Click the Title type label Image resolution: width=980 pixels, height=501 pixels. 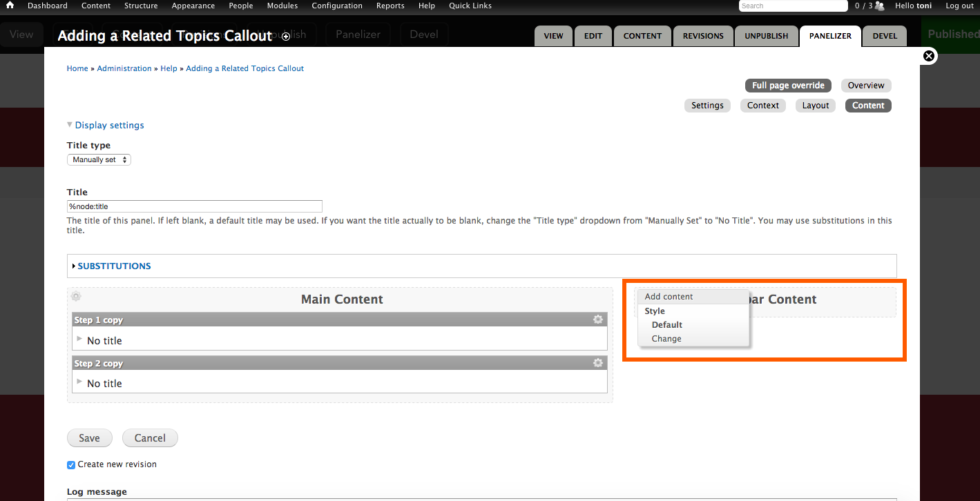(x=88, y=146)
